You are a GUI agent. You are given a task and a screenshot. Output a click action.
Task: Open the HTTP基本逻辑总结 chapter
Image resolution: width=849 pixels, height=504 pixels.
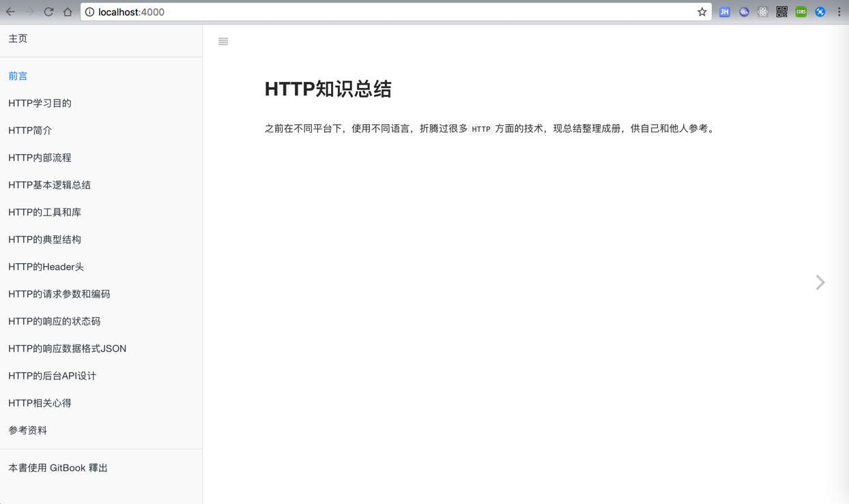pyautogui.click(x=49, y=185)
